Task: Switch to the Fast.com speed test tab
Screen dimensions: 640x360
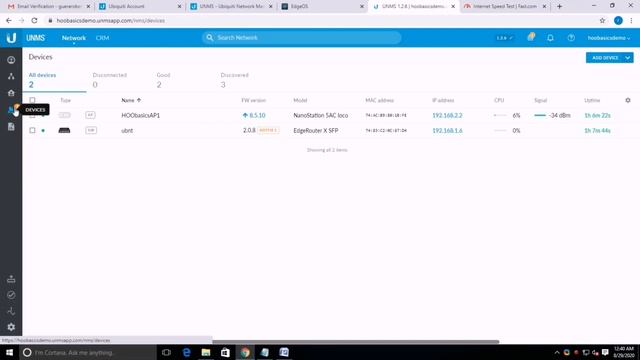Action: tap(505, 7)
